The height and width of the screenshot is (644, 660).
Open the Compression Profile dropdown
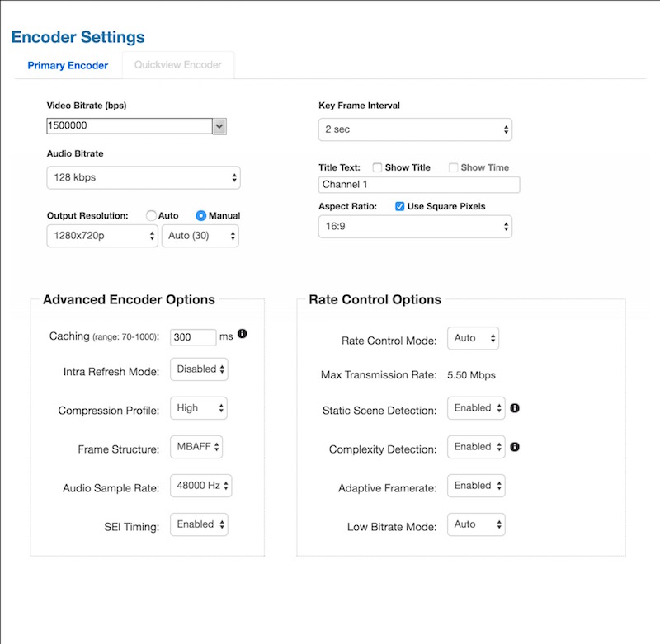coord(198,407)
